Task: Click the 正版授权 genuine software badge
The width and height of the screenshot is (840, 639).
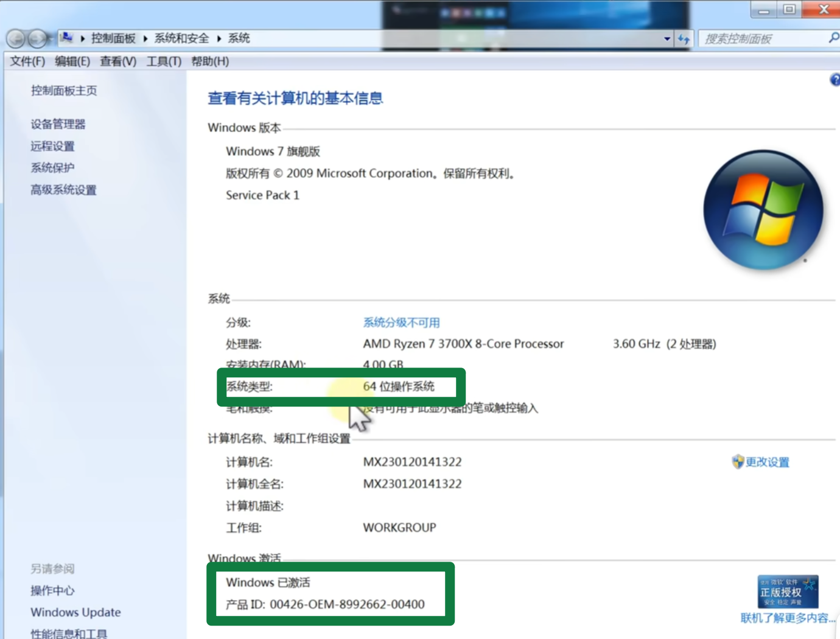Action: coord(788,592)
